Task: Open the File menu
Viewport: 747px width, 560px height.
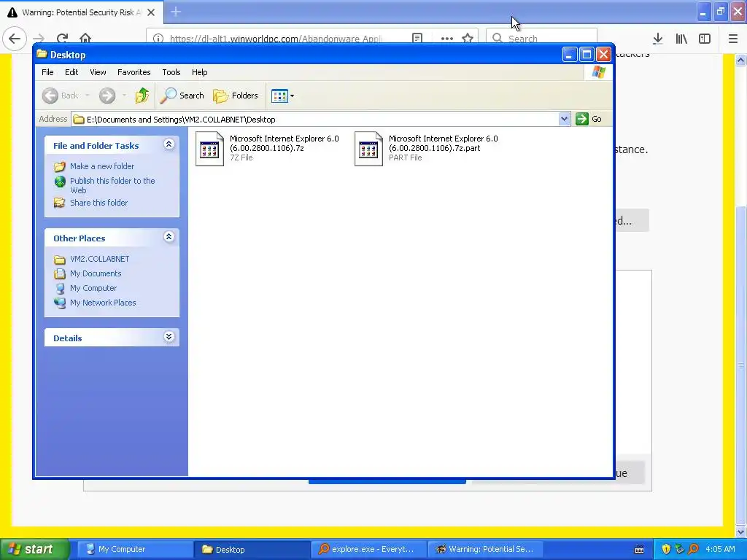Action: (47, 72)
